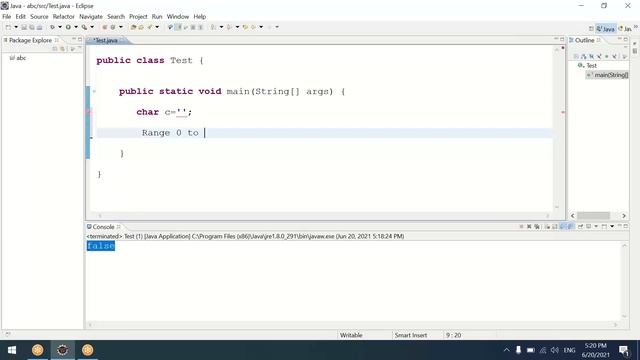Open the External Tools dropdown arrow

point(92,27)
